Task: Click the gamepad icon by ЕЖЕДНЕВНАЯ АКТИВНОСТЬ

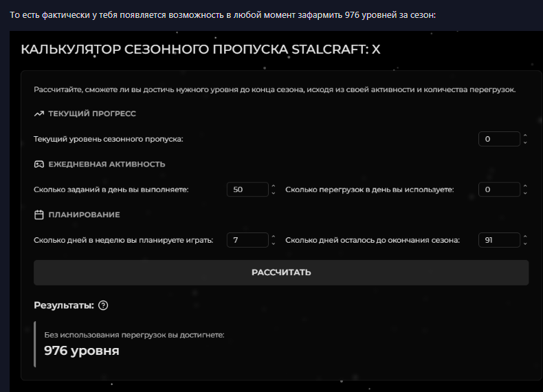Action: (x=39, y=164)
